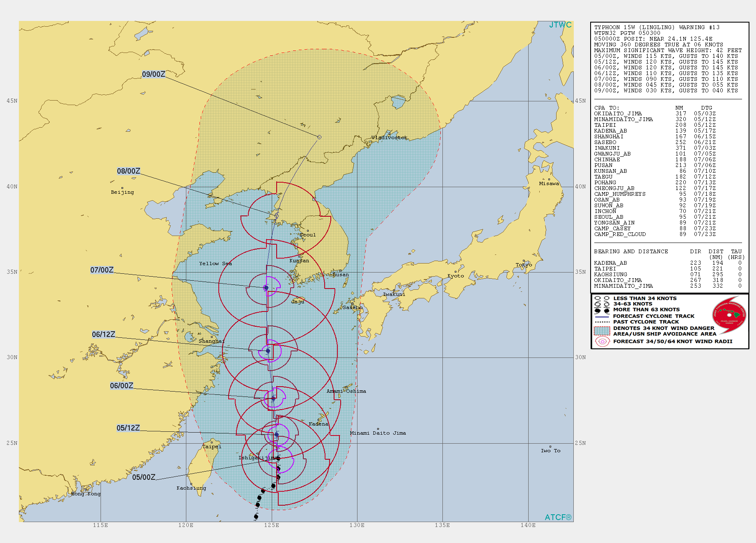Screen dimensions: 756x543
Task: Click the Kaohsiung city label
Action: coord(191,488)
